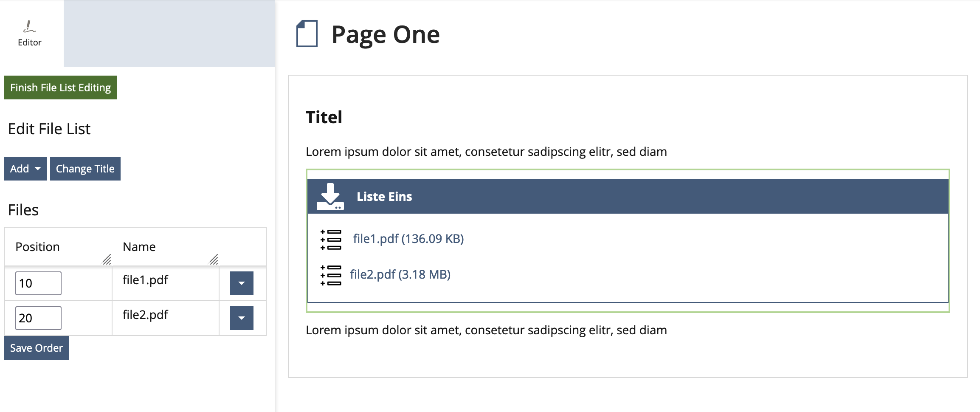Open the Add dropdown menu
This screenshot has width=980, height=412.
25,169
